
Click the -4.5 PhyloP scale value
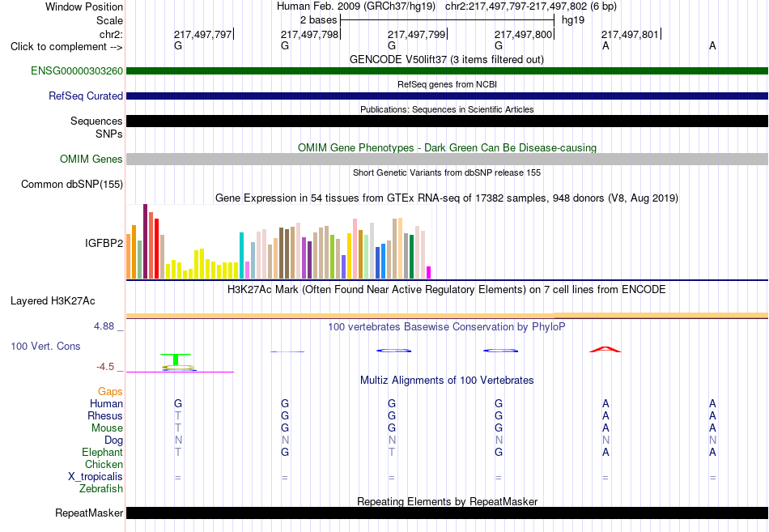pos(105,367)
